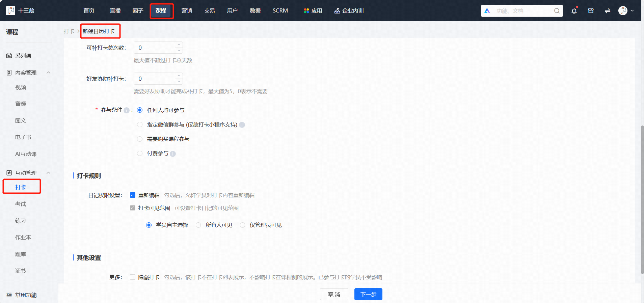Click the info icon next to 付费参与
Image resolution: width=644 pixels, height=303 pixels.
pos(173,154)
